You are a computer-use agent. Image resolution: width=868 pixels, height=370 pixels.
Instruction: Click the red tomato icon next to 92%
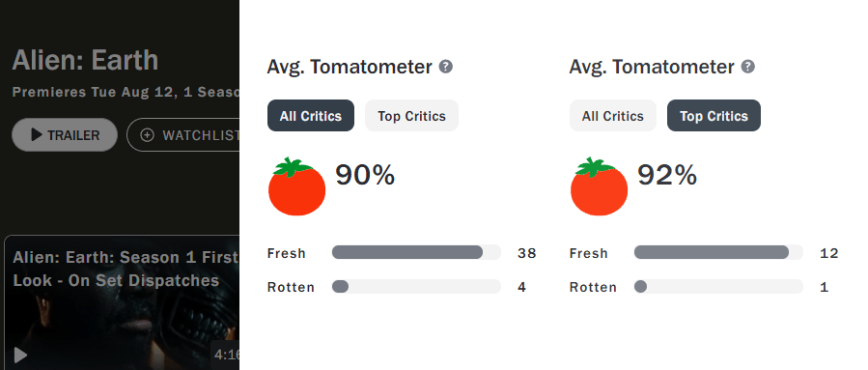pyautogui.click(x=599, y=186)
